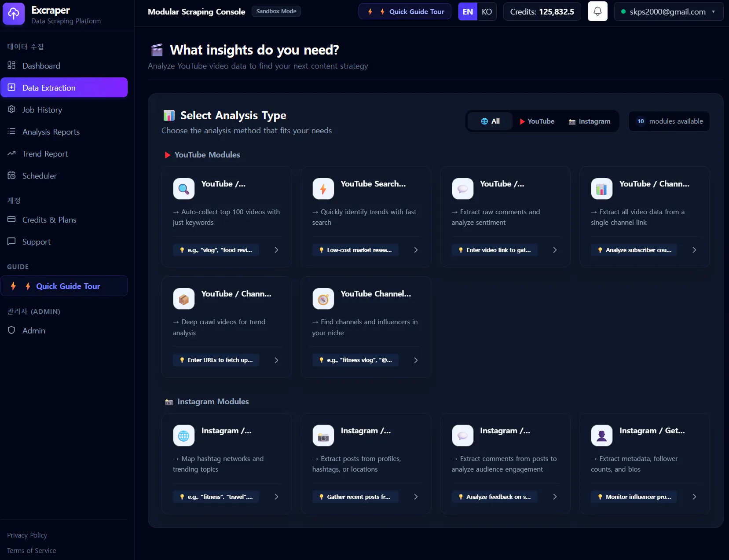Click package box icon on deep crawl card
The image size is (729, 560).
(184, 299)
